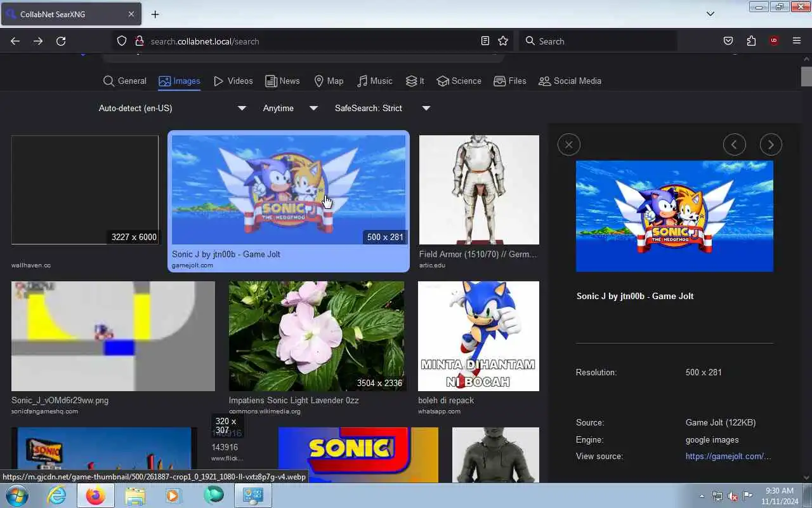Show the list of all tabs
This screenshot has width=812, height=508.
click(x=710, y=14)
